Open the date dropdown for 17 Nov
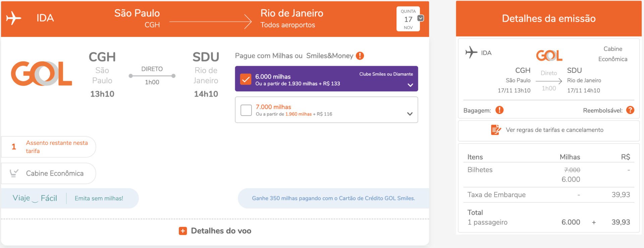This screenshot has width=644, height=248. coord(421,18)
